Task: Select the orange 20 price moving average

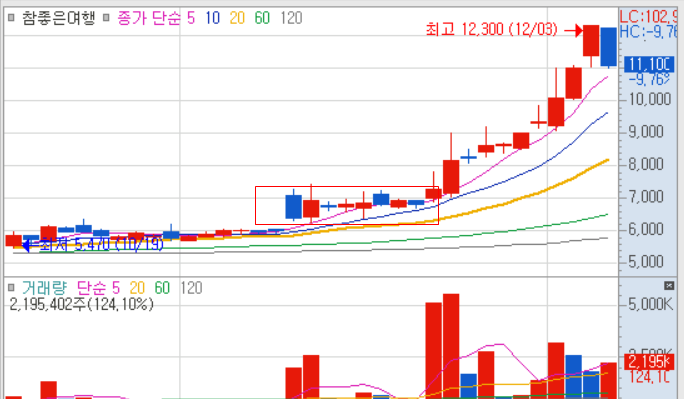Action: (237, 18)
